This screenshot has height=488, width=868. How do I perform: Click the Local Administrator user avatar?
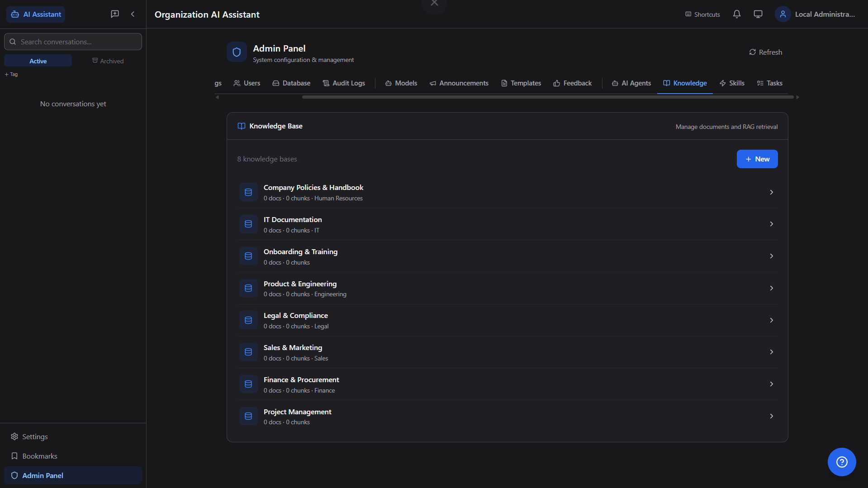pos(783,14)
